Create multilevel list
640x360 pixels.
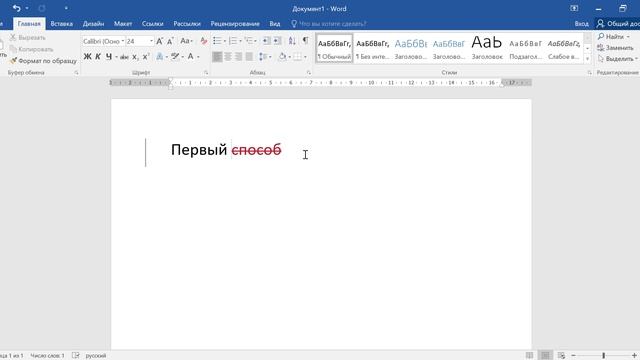coord(249,41)
